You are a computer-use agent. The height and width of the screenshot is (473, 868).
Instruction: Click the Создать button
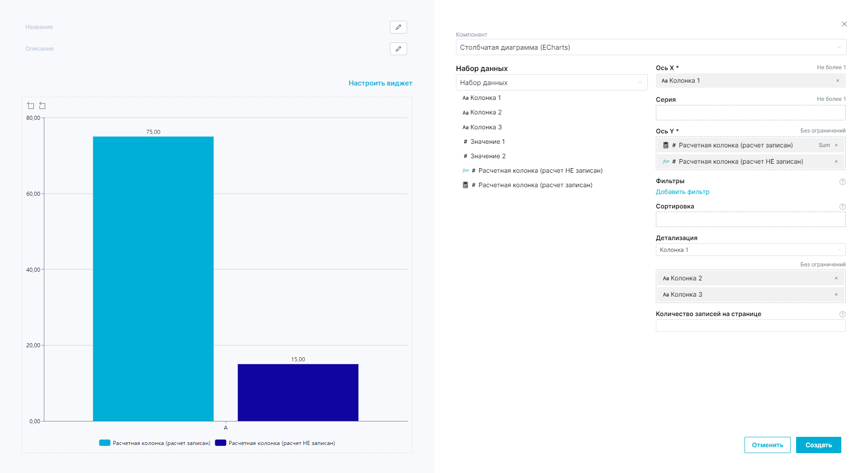[x=818, y=445]
